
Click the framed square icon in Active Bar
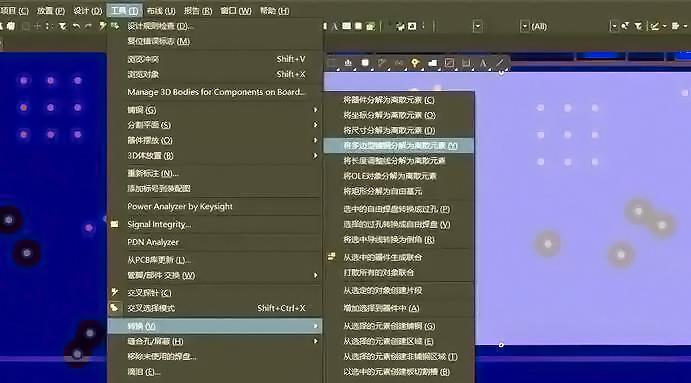(x=449, y=63)
